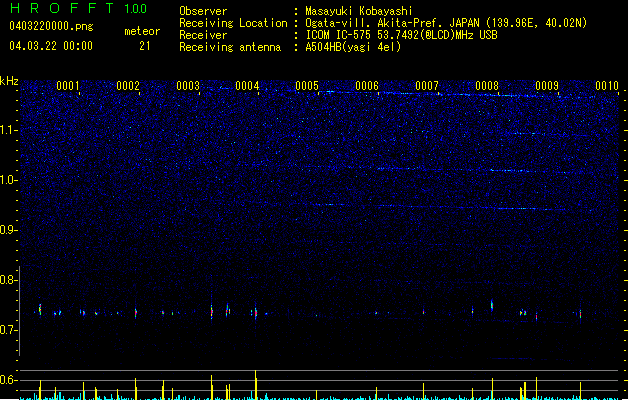629x400 pixels.
Task: Click time marker 0003
Action: (188, 85)
